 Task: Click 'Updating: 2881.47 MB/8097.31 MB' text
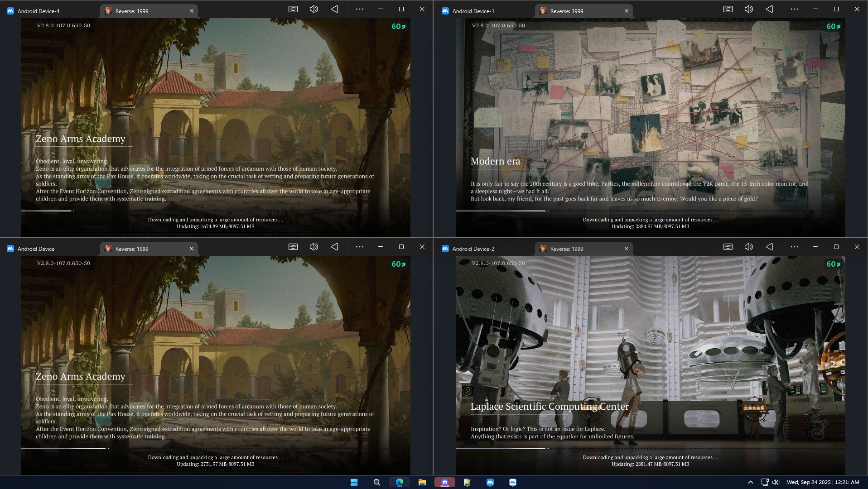tap(650, 464)
